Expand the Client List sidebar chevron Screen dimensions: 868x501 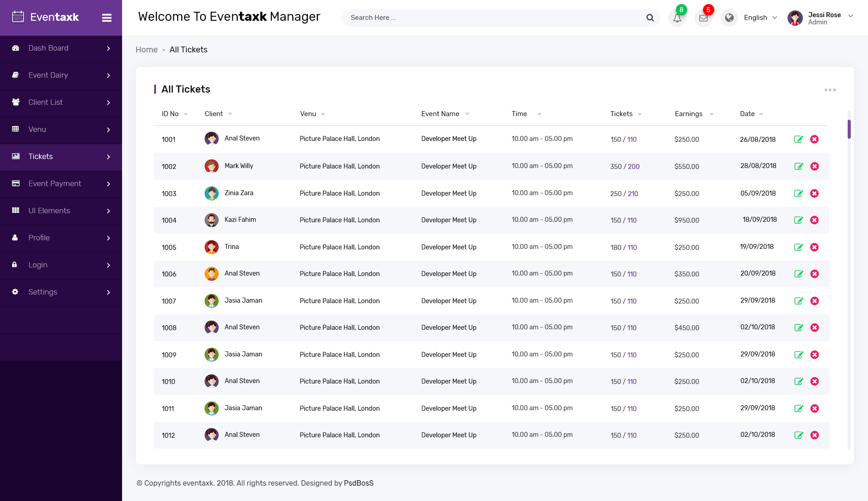108,103
